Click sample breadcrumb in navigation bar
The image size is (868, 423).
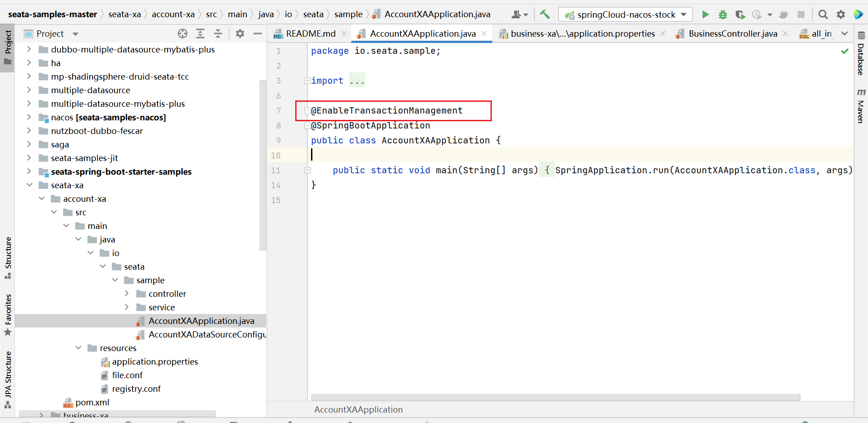pyautogui.click(x=348, y=14)
